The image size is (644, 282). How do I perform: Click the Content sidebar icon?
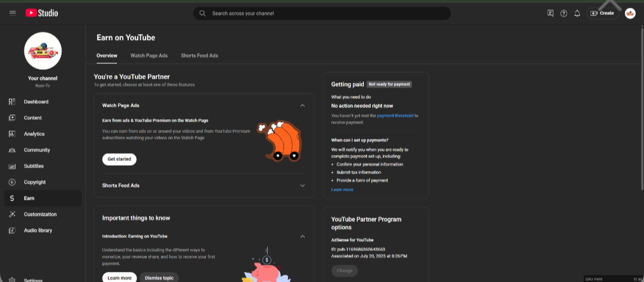pyautogui.click(x=12, y=118)
